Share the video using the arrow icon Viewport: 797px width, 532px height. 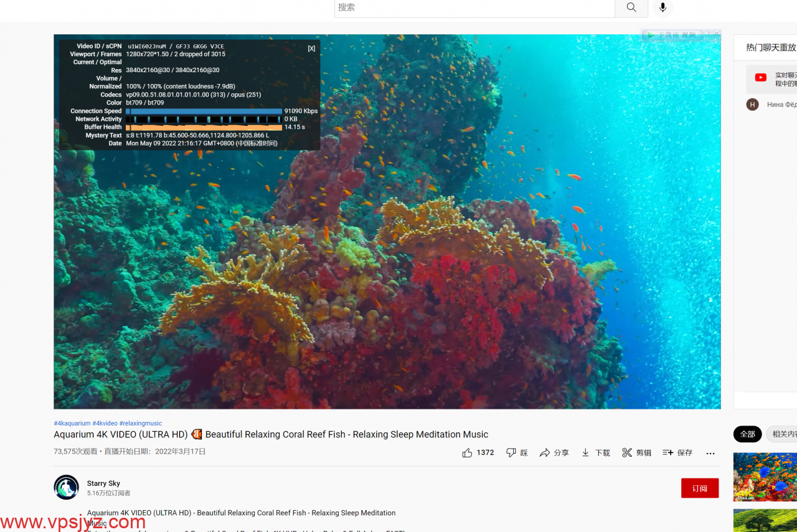click(545, 453)
